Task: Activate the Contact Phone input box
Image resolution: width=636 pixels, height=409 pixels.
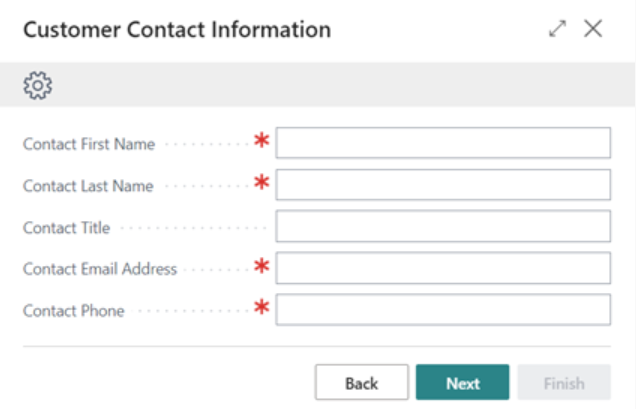Action: [x=443, y=310]
